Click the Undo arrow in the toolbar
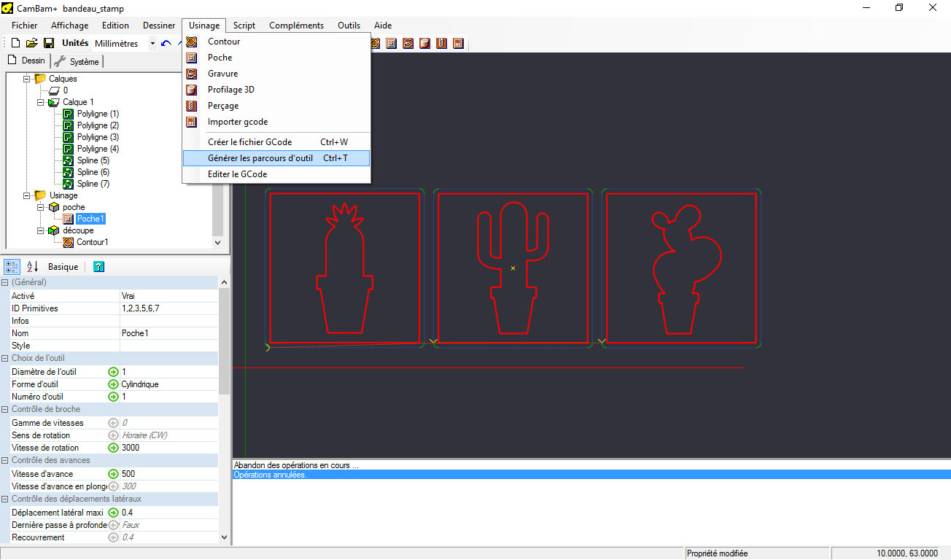Image resolution: width=951 pixels, height=560 pixels. (x=166, y=44)
